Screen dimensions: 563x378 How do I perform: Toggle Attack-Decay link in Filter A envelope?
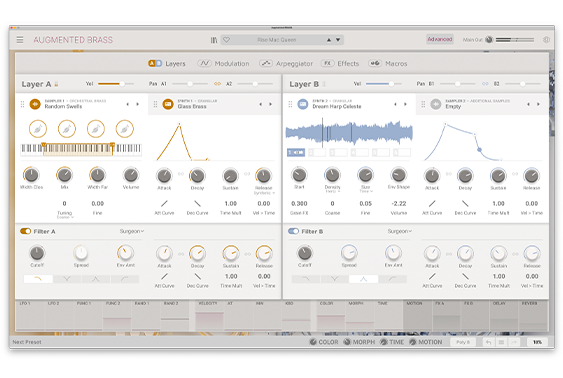point(181,254)
